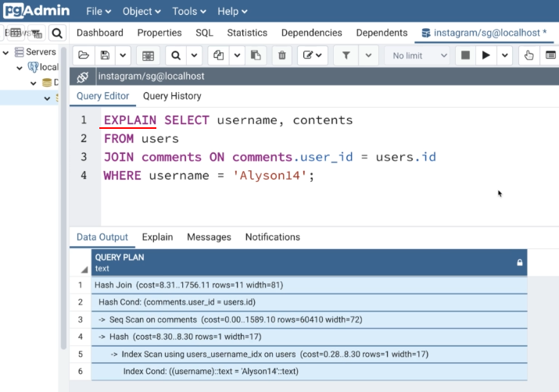This screenshot has width=559, height=392.
Task: Open the Help menu
Action: [232, 12]
